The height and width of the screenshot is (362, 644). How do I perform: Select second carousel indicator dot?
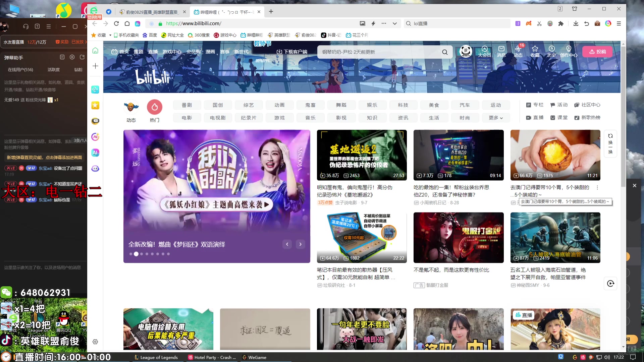136,254
